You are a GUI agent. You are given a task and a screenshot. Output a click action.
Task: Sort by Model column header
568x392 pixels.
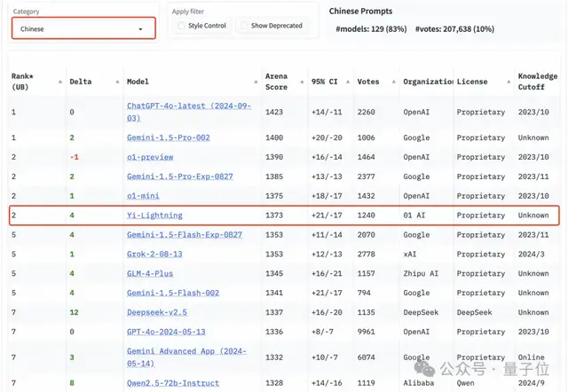point(138,82)
